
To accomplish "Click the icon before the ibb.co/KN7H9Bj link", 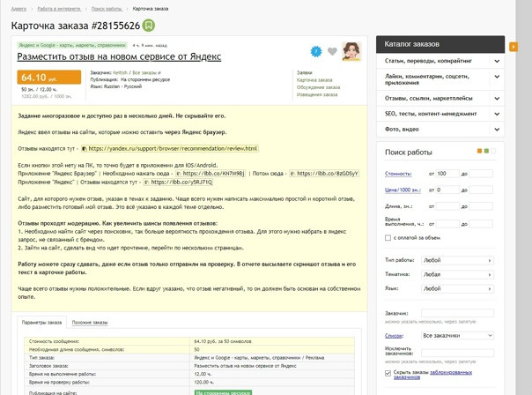I will pos(179,174).
